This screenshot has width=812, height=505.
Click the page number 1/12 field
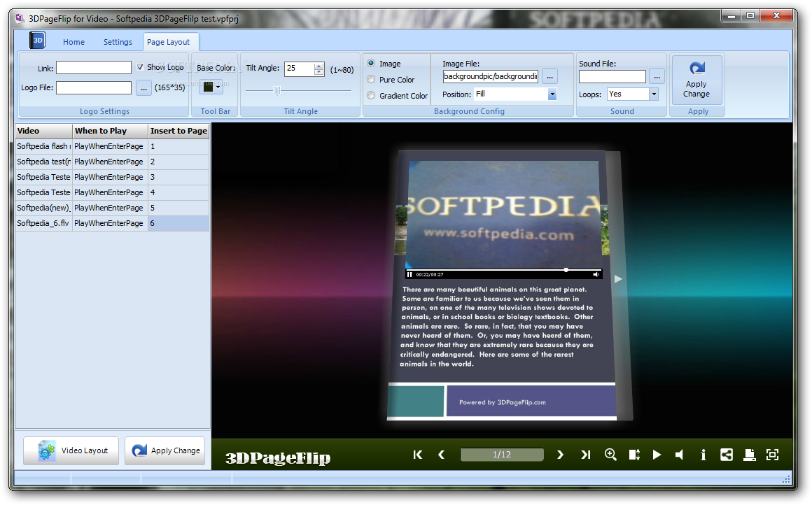pyautogui.click(x=502, y=455)
